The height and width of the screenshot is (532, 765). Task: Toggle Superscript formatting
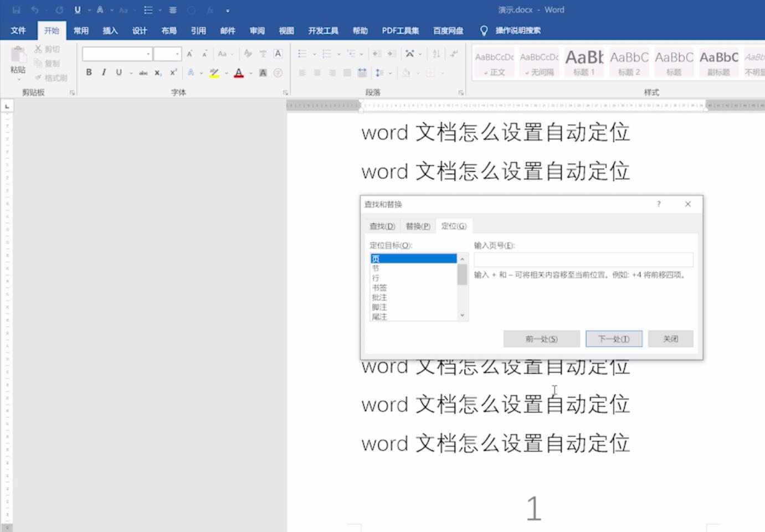coord(173,73)
